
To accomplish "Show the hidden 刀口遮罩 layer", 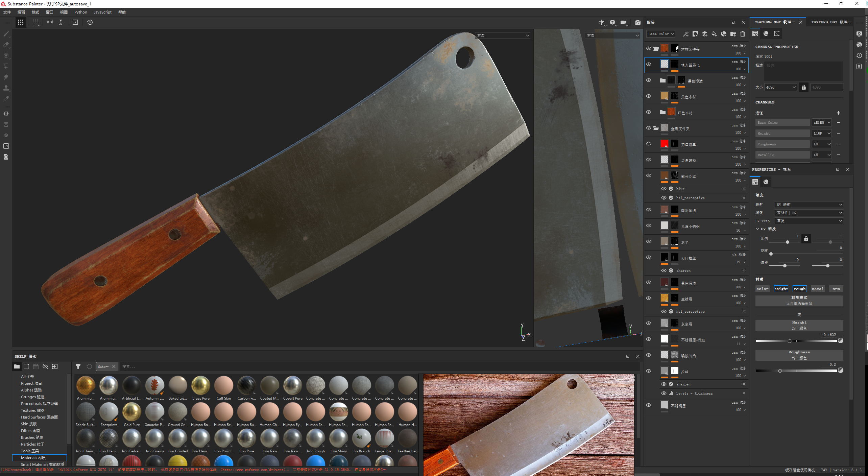I will click(x=648, y=144).
